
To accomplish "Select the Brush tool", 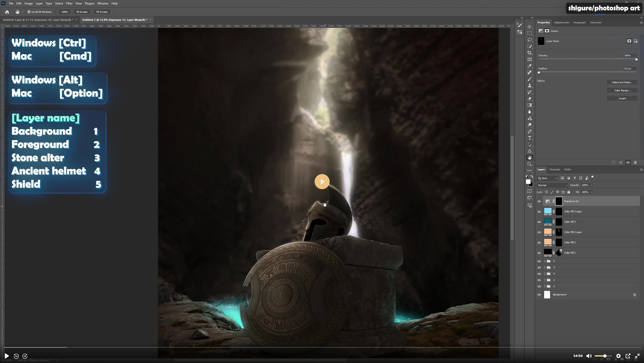I will (x=529, y=79).
